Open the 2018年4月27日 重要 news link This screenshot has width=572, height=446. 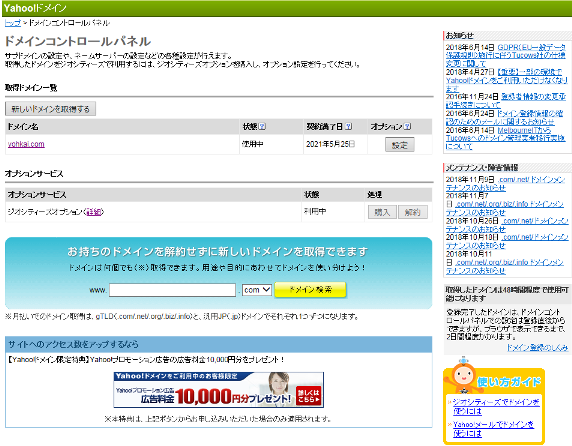click(507, 80)
